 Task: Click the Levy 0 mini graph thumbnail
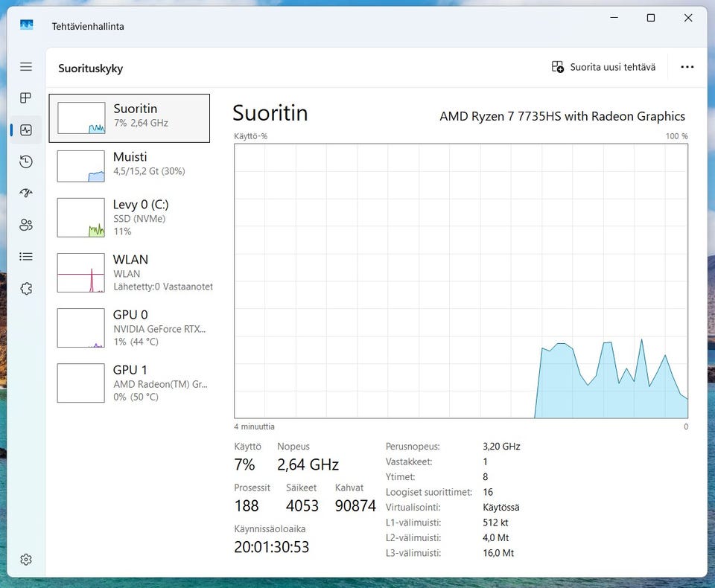pos(80,217)
